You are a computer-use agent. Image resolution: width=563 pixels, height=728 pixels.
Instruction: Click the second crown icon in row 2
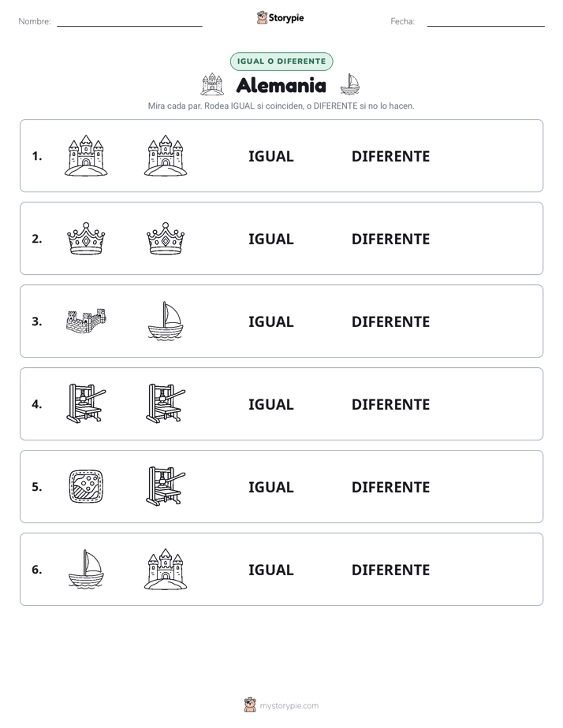(166, 238)
